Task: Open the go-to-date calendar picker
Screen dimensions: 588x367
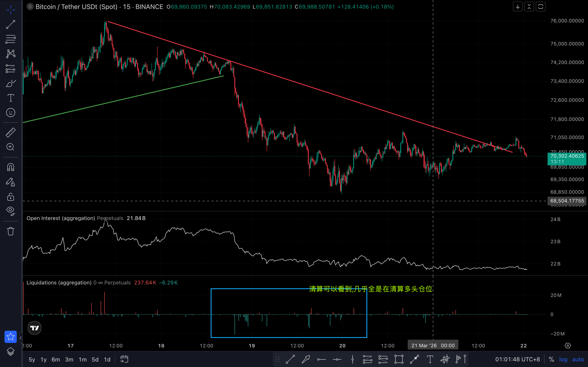Action: [x=124, y=359]
